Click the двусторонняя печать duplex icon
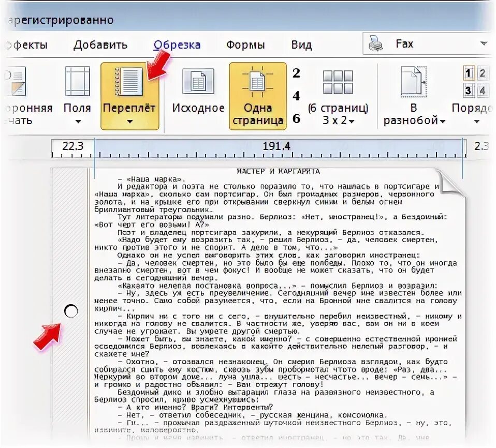The image size is (496, 448). 16,81
